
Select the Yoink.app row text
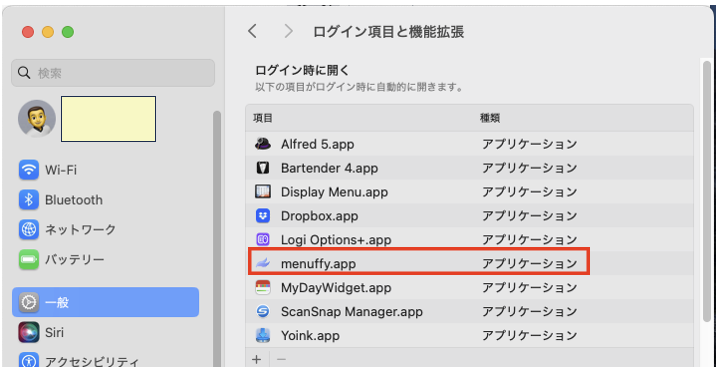pos(310,335)
